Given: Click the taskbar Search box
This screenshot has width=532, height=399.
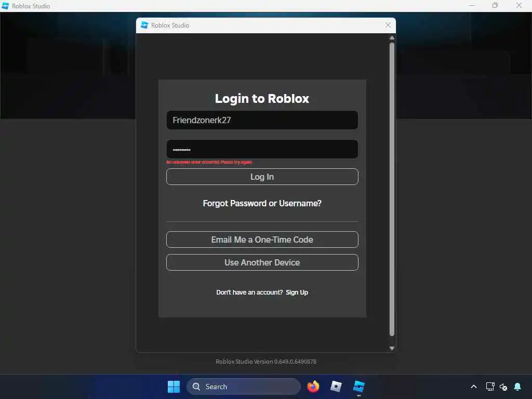Looking at the screenshot, I should [x=244, y=387].
